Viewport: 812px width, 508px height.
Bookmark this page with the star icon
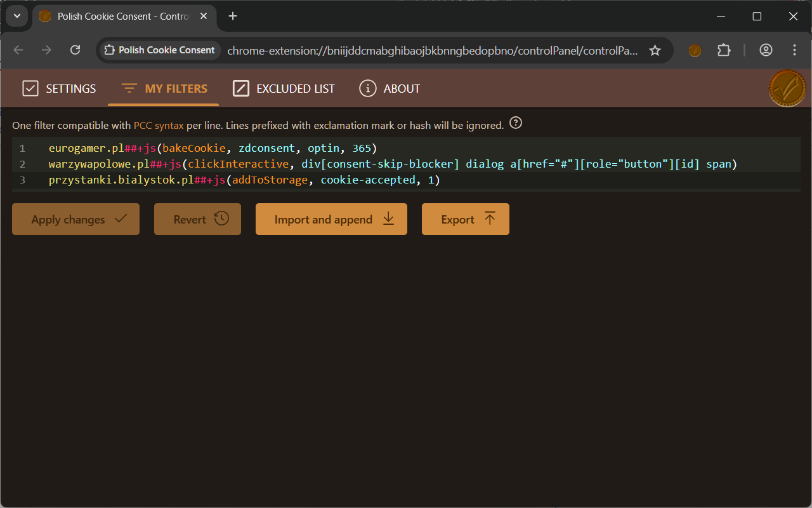655,50
